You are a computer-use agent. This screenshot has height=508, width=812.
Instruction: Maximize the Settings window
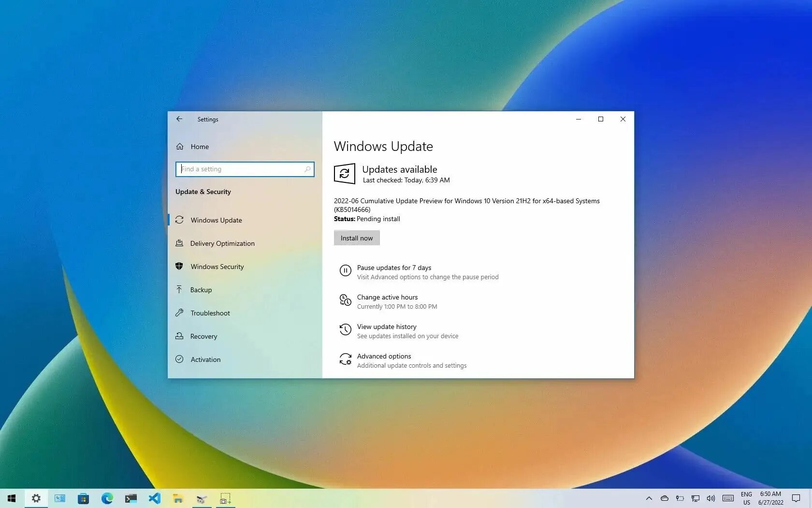pos(601,119)
